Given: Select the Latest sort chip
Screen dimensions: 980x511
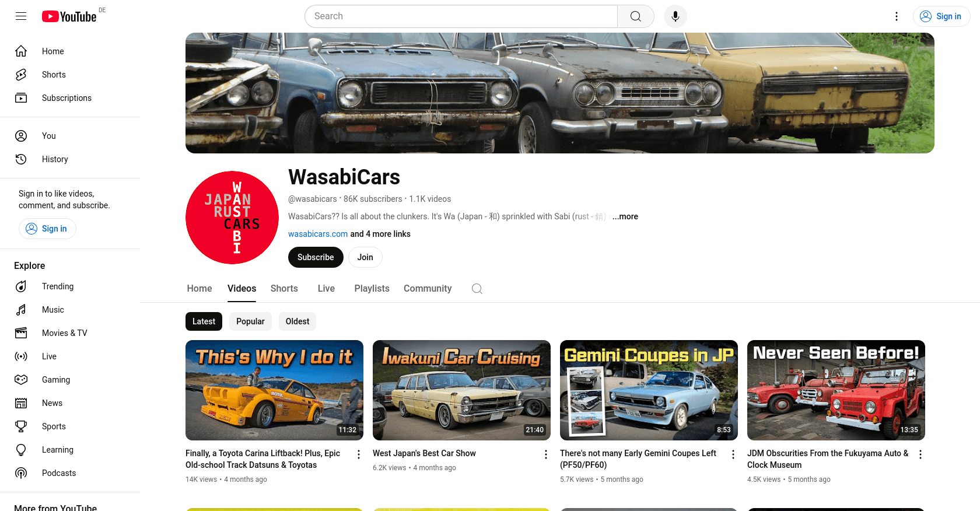Looking at the screenshot, I should (204, 321).
